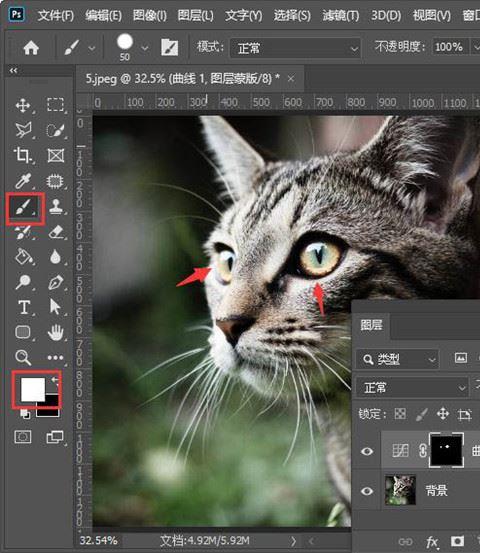
Task: Select the Hand tool
Action: (x=55, y=332)
